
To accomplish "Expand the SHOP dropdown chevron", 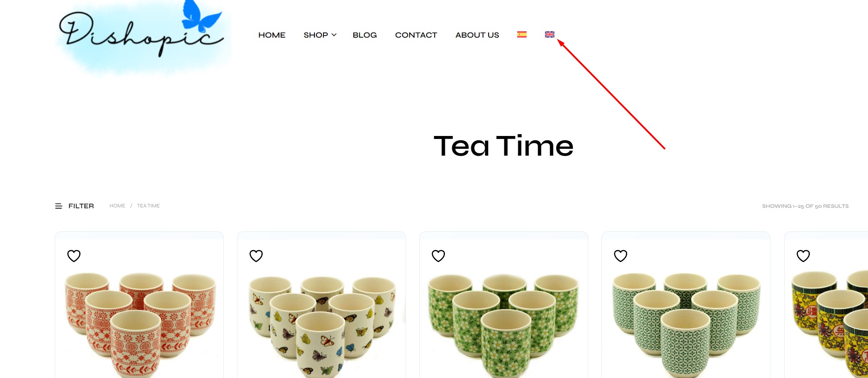I will pos(334,35).
